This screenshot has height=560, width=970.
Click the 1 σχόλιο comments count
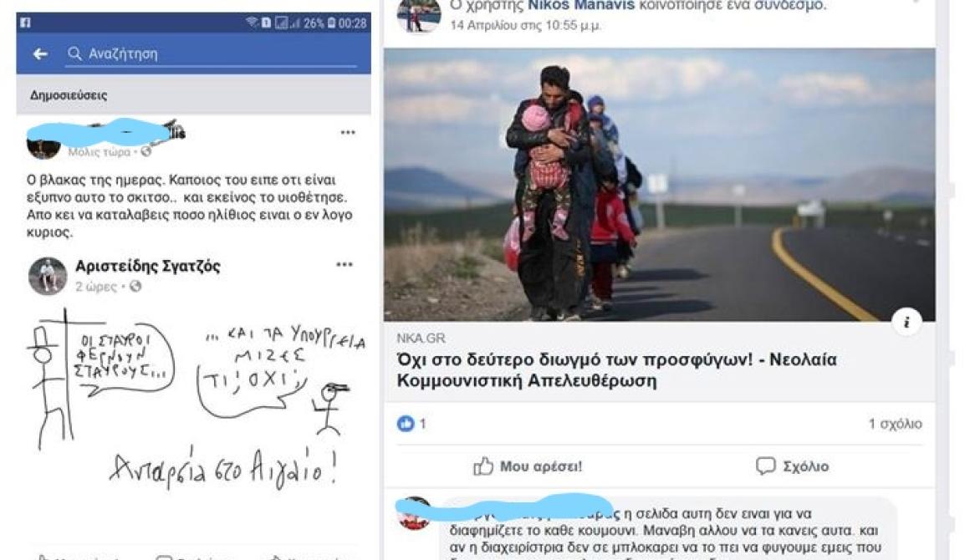pyautogui.click(x=895, y=424)
